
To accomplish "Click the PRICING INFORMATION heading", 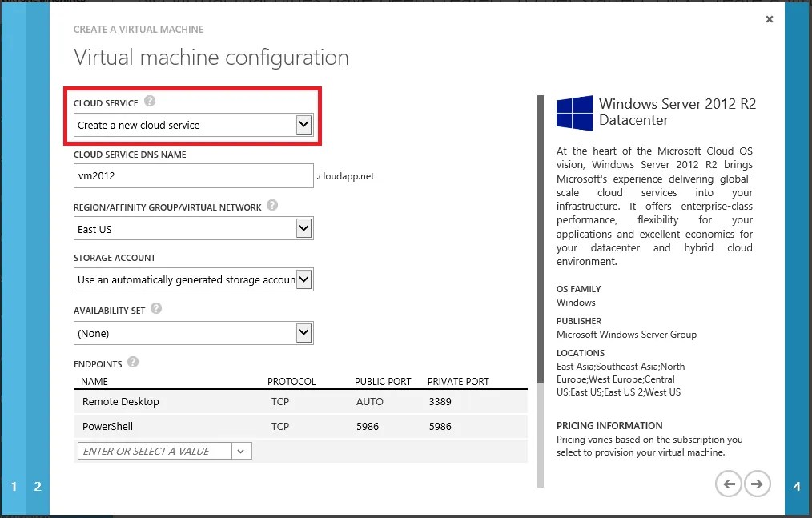I will [609, 426].
